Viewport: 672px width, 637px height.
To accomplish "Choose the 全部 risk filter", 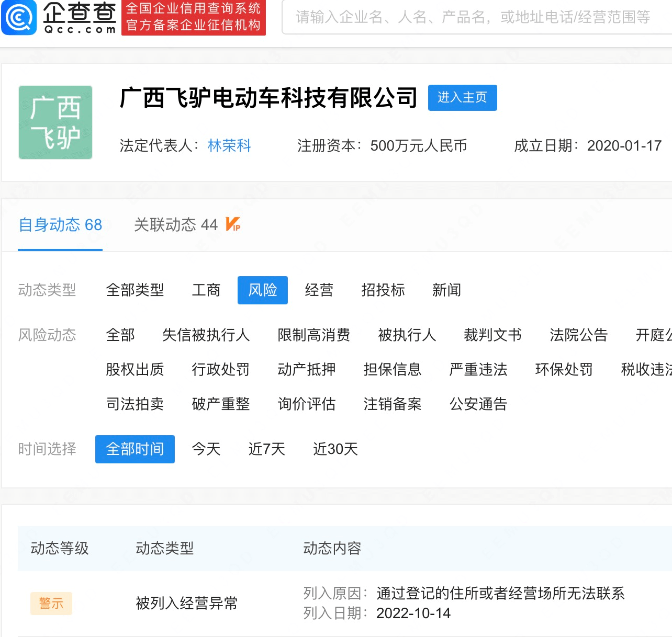I will tap(120, 335).
